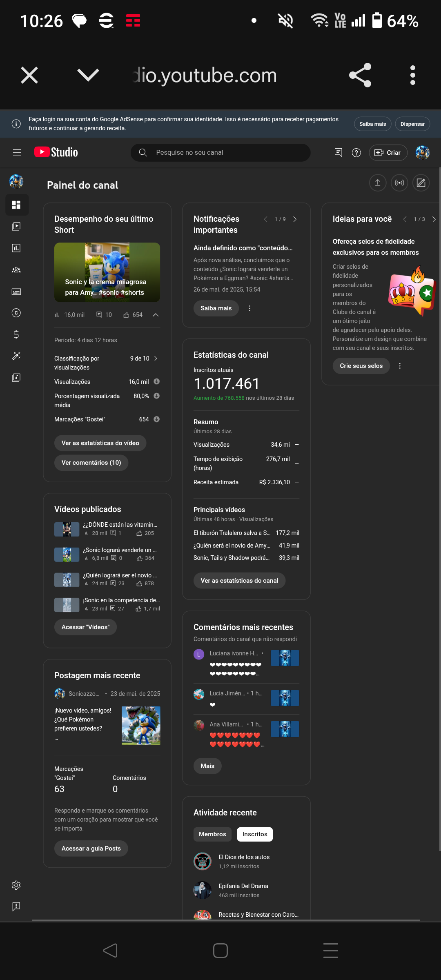Click Acessar "Vídeos" button
The width and height of the screenshot is (441, 980).
click(86, 627)
